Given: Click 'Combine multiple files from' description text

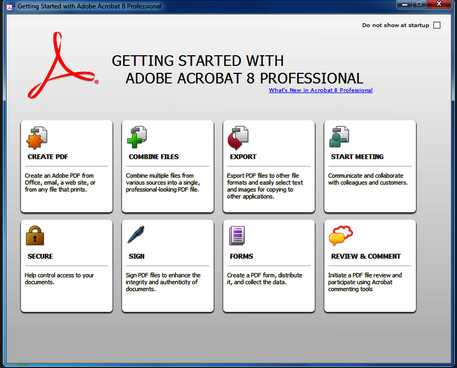Looking at the screenshot, I should coord(163,183).
